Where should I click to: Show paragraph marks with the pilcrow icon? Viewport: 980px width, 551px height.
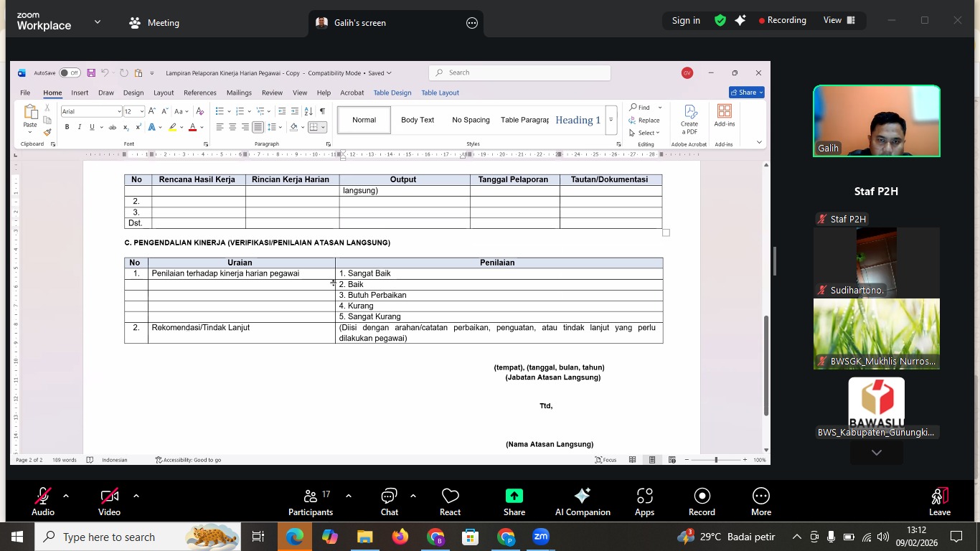coord(322,111)
